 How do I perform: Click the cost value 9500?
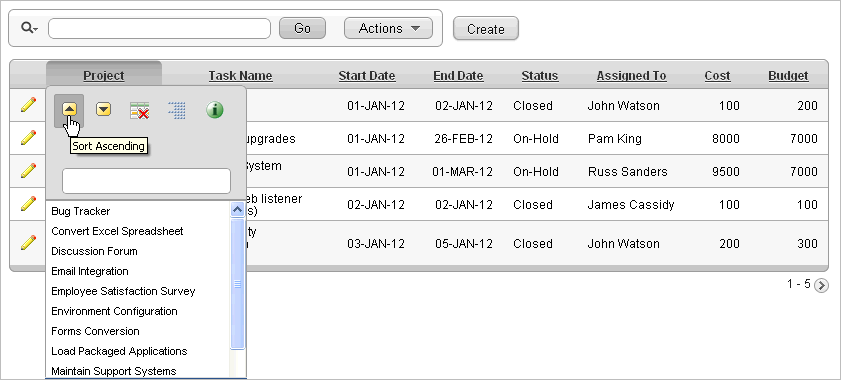tap(726, 172)
